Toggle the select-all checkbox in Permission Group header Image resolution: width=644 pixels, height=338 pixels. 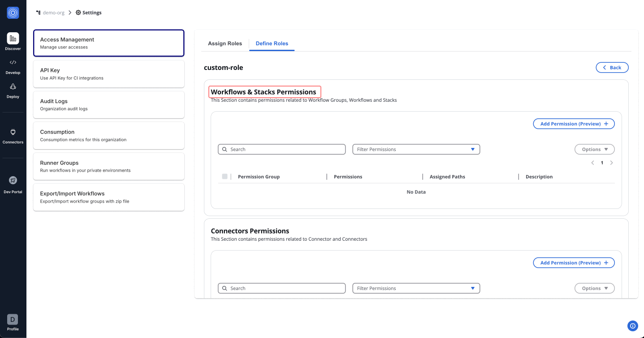click(x=225, y=177)
